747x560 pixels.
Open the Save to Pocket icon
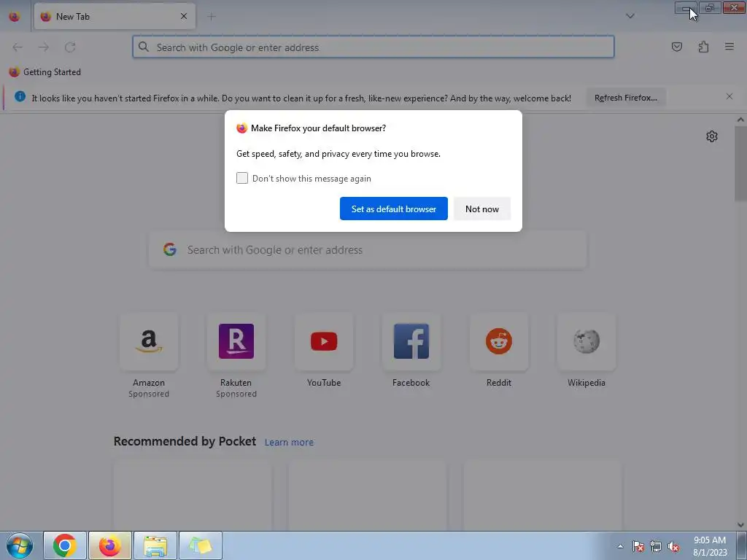click(x=676, y=47)
